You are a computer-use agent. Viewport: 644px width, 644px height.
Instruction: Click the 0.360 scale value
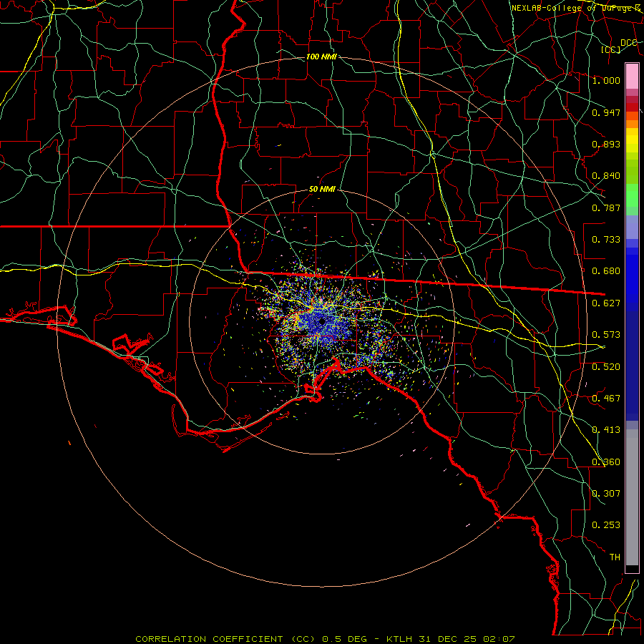click(606, 462)
